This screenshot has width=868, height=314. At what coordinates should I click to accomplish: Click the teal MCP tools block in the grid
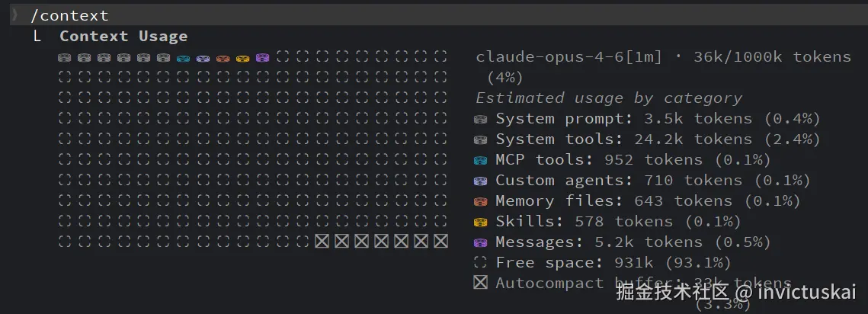[183, 57]
